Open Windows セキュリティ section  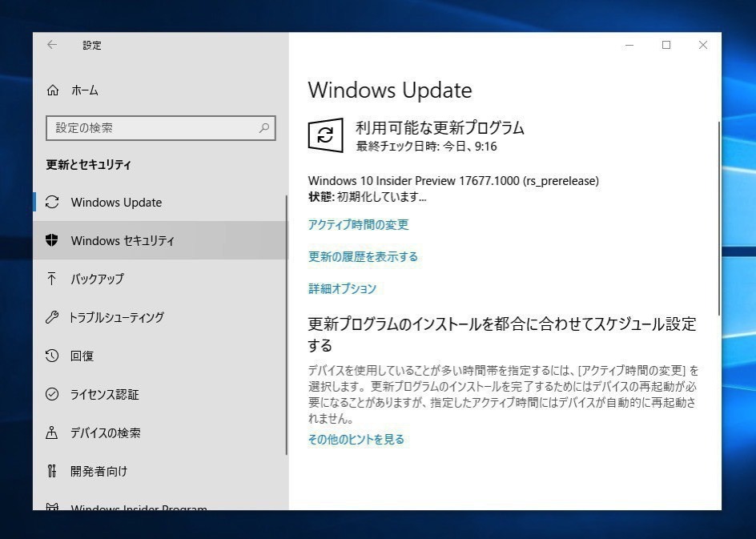click(x=160, y=240)
